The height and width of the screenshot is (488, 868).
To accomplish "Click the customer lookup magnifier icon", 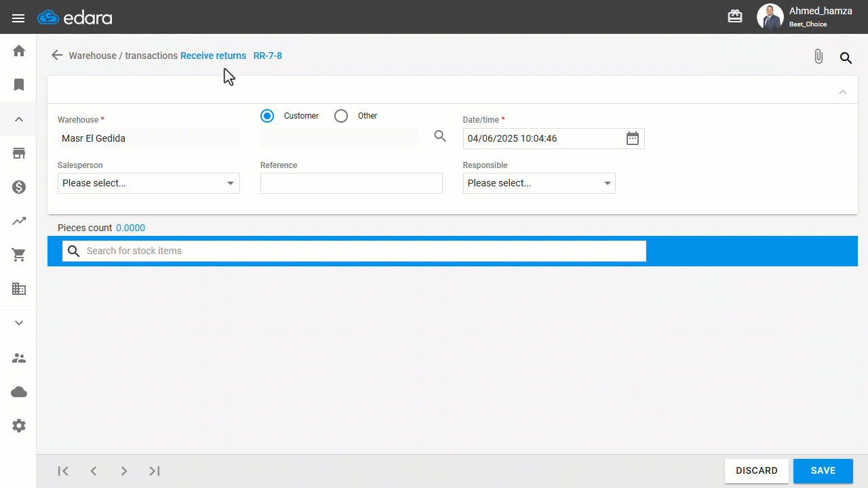I will coord(440,136).
